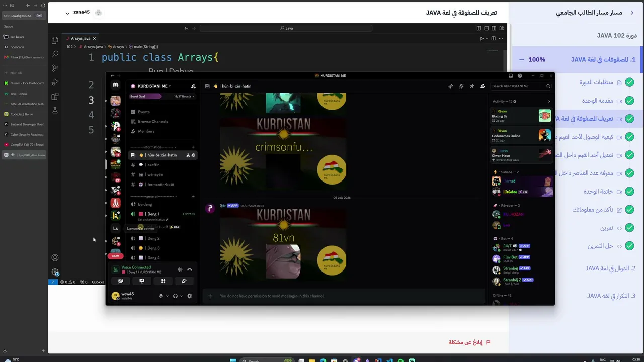Open the Discord inbox icon

(511, 76)
